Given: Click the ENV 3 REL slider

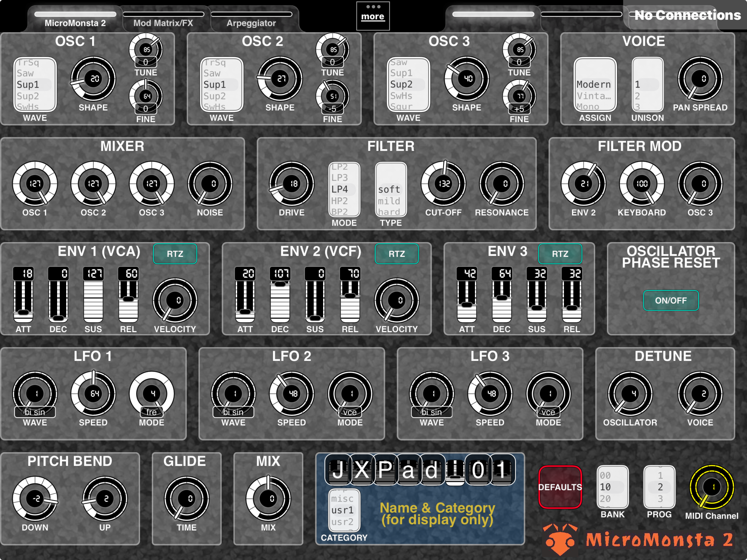Looking at the screenshot, I should (x=572, y=294).
